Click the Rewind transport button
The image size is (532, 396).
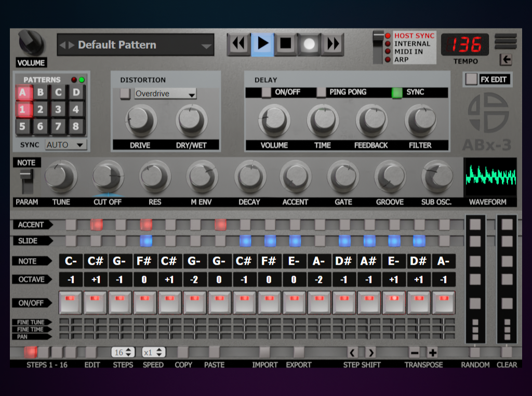239,44
